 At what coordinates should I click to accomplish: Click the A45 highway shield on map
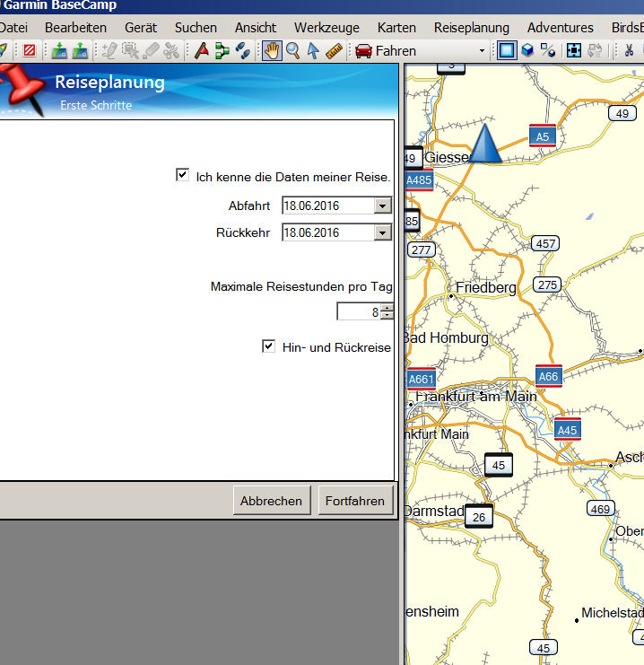point(567,430)
